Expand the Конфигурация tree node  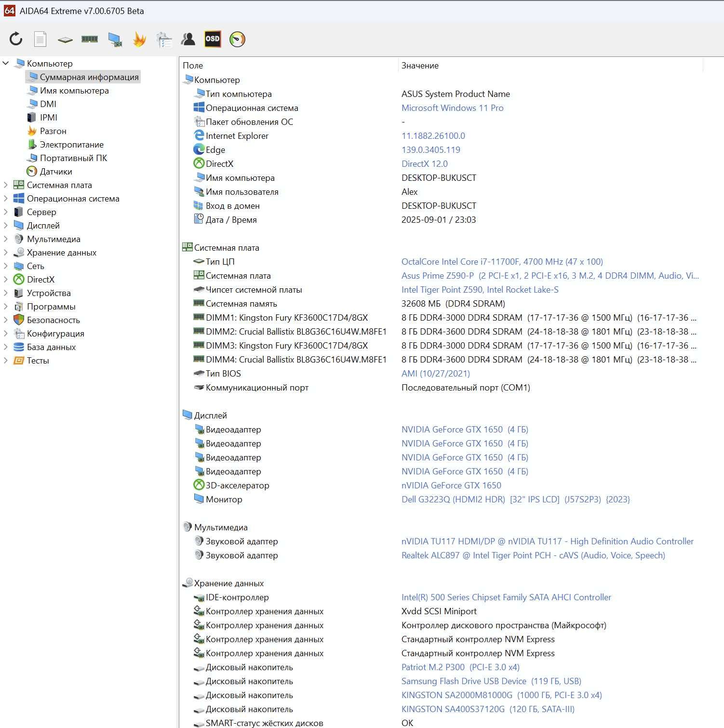point(6,333)
